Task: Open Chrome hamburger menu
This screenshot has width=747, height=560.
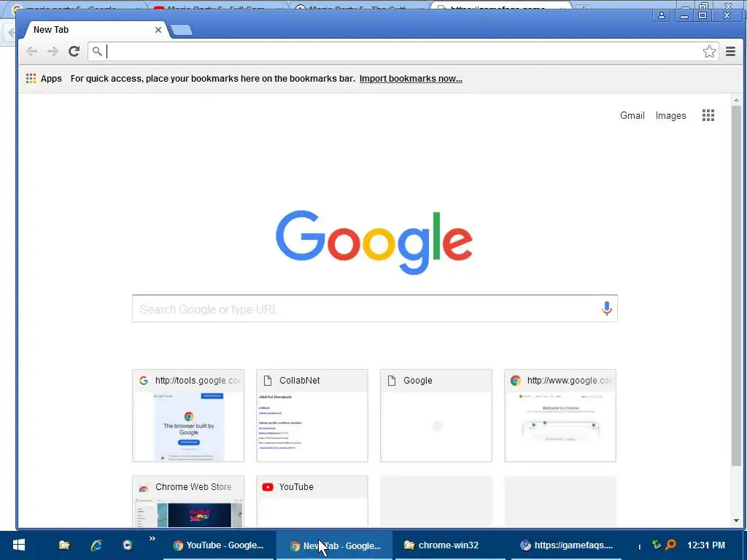Action: (730, 52)
